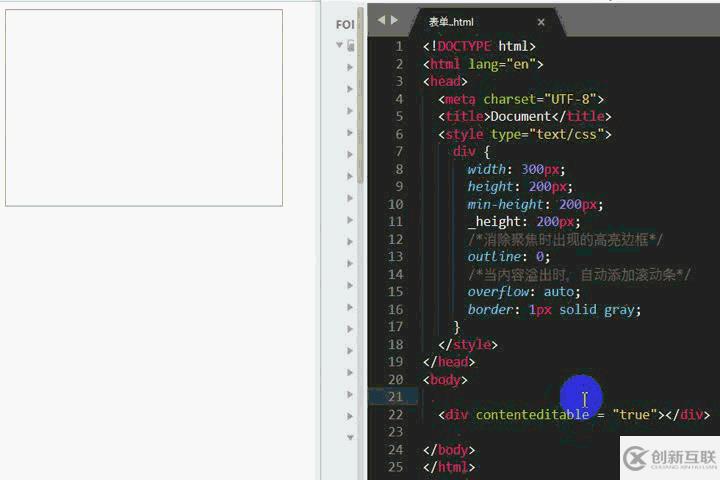Image resolution: width=720 pixels, height=480 pixels.
Task: Click line number 16 in the gutter
Action: coord(395,309)
